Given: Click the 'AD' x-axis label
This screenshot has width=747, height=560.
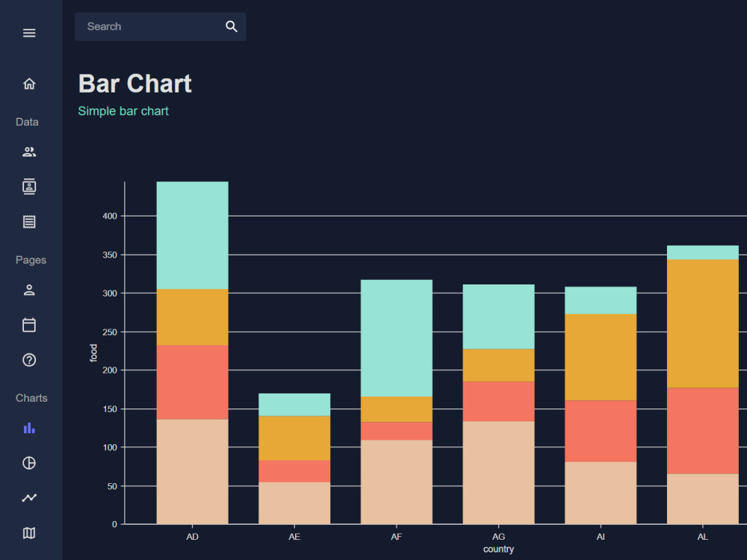Looking at the screenshot, I should [193, 537].
